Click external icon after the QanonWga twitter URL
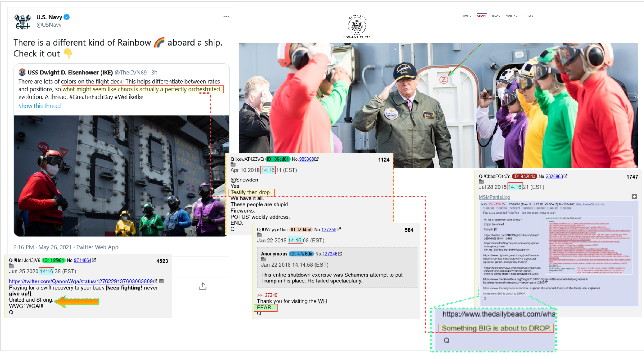Screen dimensions: 644x358 155,281
